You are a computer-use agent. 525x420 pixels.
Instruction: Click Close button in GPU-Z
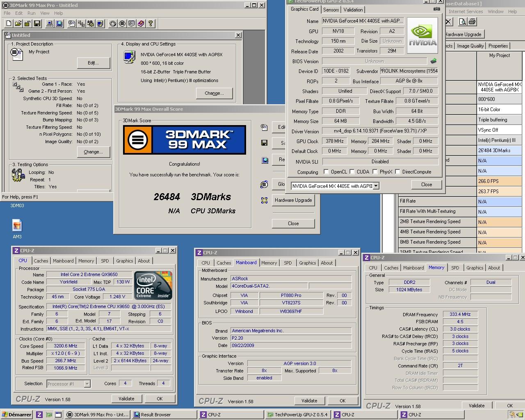427,185
